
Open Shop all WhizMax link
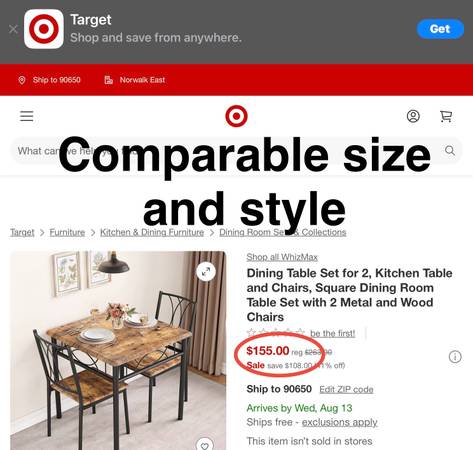point(282,257)
